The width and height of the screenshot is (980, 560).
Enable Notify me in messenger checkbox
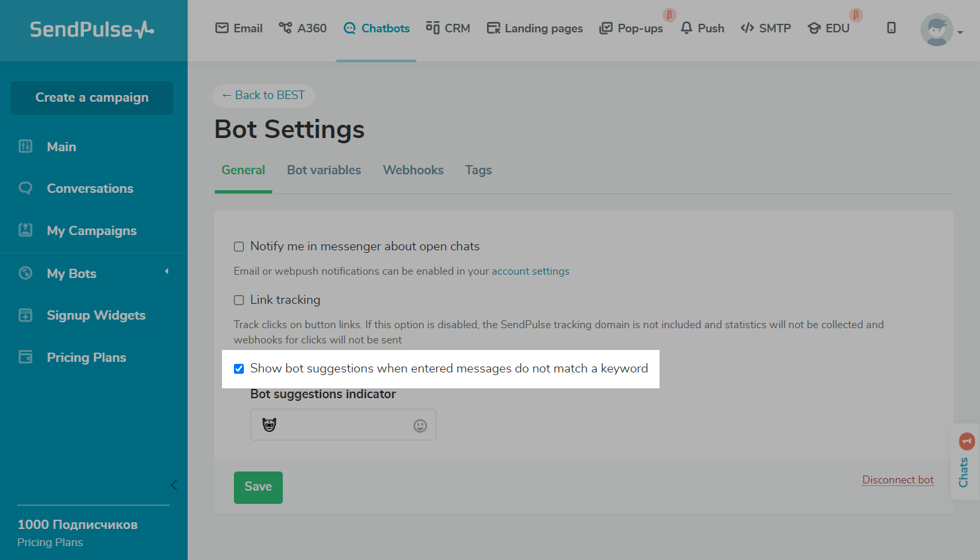239,247
